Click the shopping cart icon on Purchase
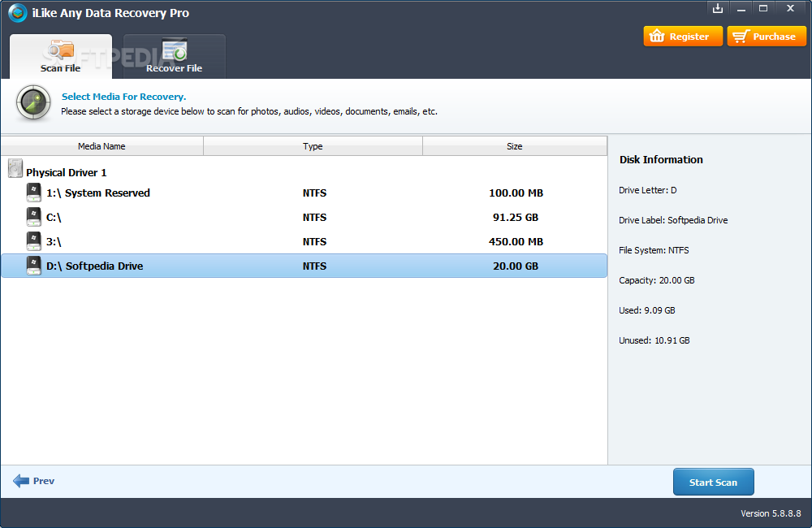This screenshot has height=528, width=812. pos(741,37)
